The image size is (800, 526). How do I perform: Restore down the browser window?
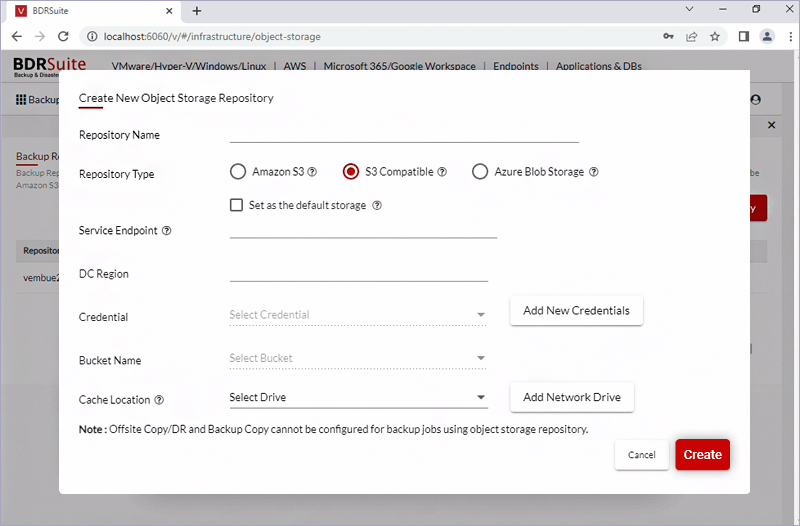[x=756, y=9]
